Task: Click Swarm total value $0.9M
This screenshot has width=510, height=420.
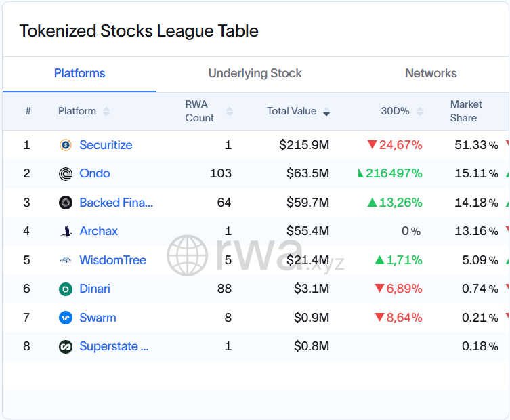Action: [312, 318]
